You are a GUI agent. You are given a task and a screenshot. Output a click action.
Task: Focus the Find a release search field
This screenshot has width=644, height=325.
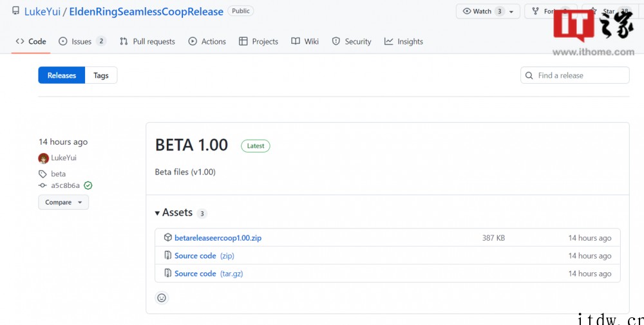(x=574, y=75)
